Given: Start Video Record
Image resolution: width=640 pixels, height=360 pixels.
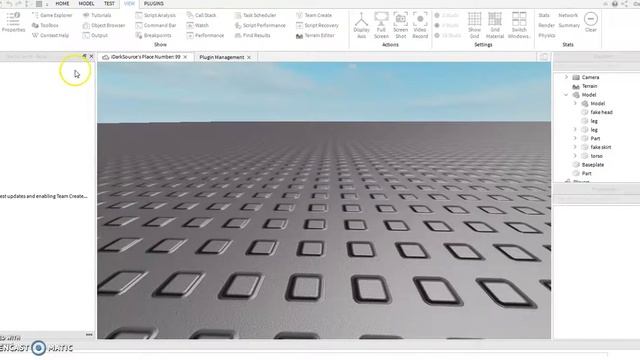Looking at the screenshot, I should coord(420,25).
